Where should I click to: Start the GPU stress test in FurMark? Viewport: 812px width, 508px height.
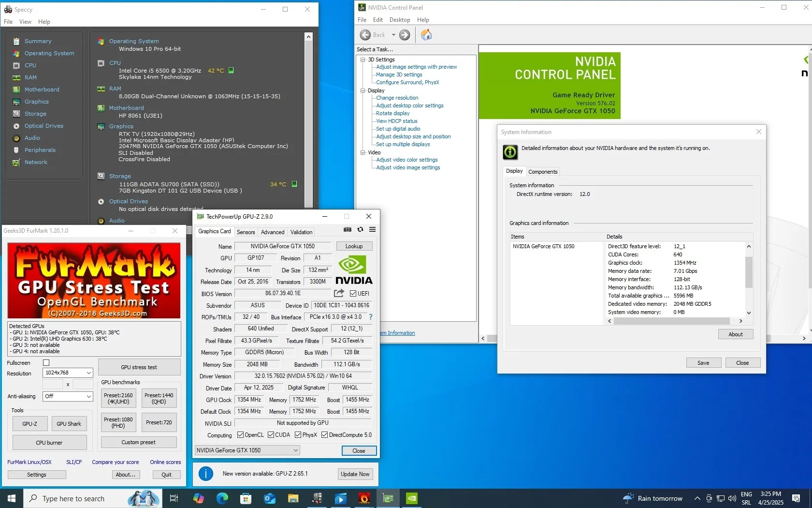click(139, 367)
